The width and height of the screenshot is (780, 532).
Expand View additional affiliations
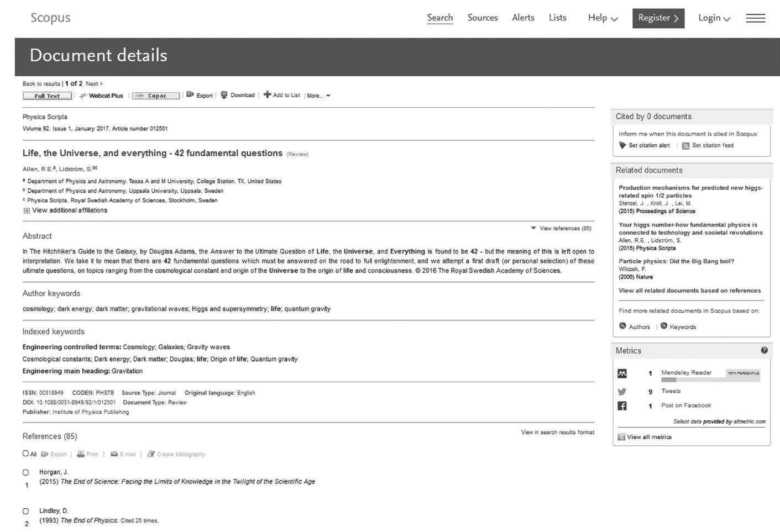click(x=65, y=210)
